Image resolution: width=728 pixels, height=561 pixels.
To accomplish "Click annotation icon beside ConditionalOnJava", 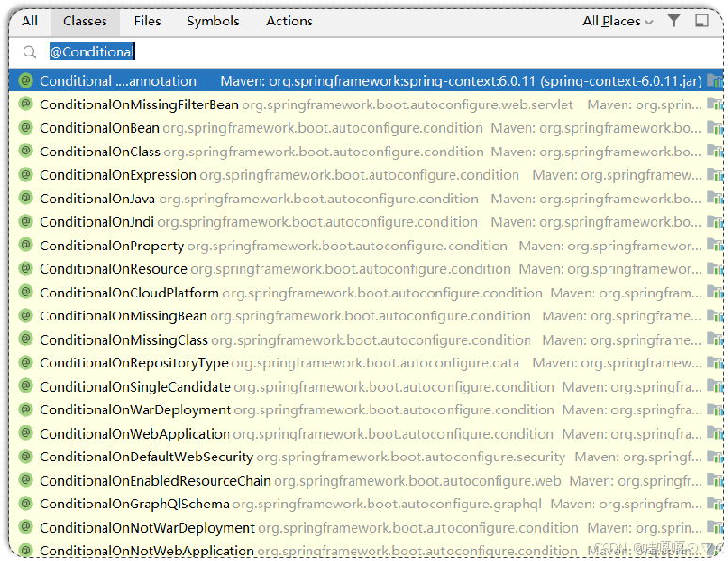I will (25, 198).
